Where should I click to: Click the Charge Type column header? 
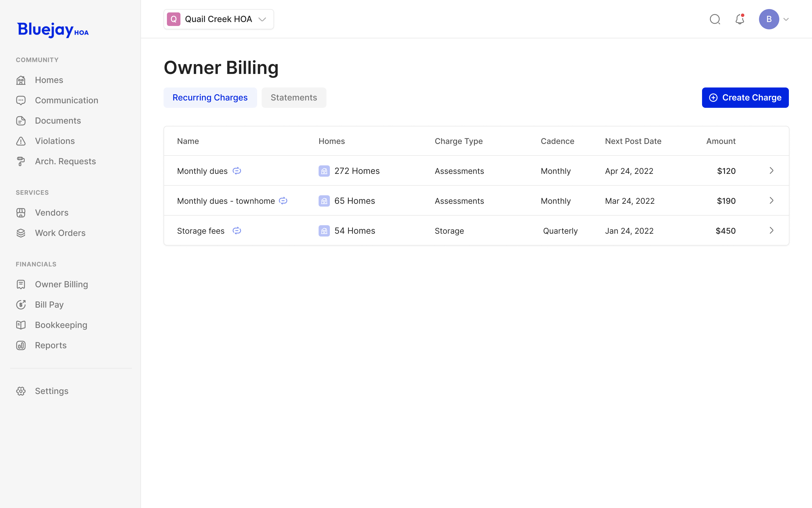[x=459, y=141]
